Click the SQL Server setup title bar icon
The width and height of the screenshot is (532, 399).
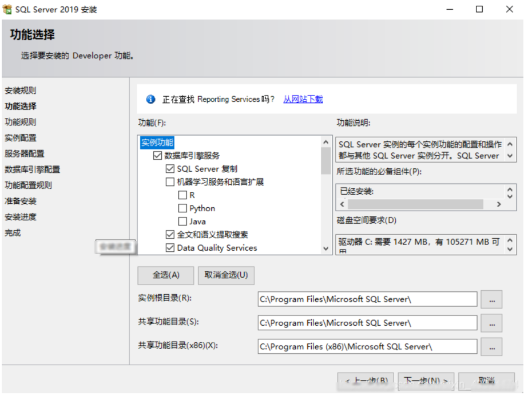[x=7, y=9]
